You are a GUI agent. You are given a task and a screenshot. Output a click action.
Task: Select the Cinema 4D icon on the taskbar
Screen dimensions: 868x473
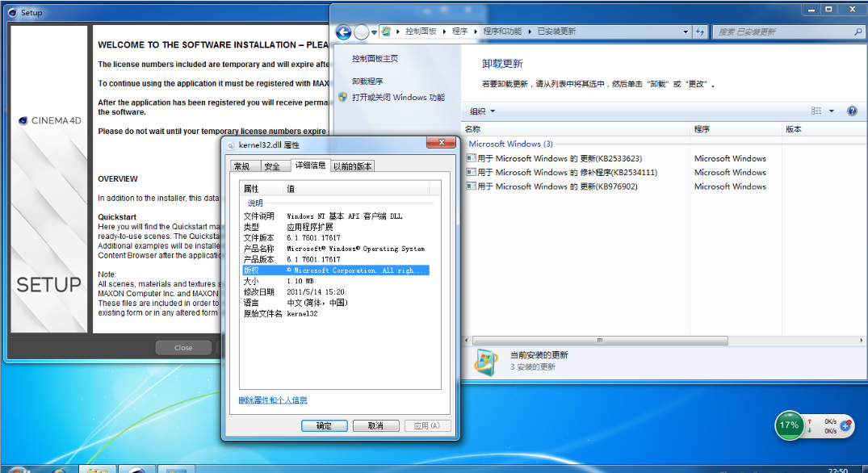(x=136, y=468)
